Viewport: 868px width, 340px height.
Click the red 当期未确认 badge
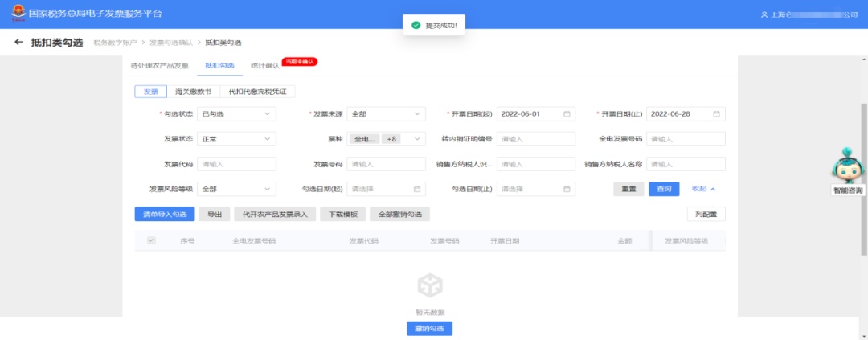pyautogui.click(x=300, y=61)
